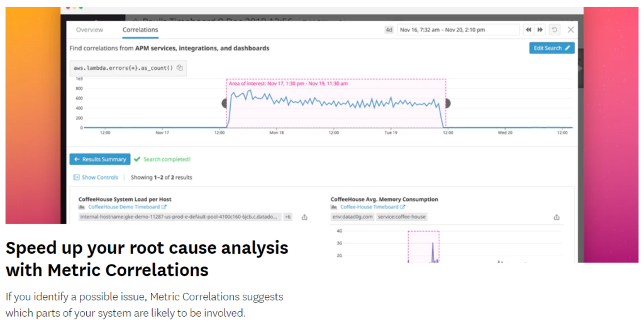644x325 pixels.
Task: Click the aws.lambda.errors query text
Action: [123, 68]
